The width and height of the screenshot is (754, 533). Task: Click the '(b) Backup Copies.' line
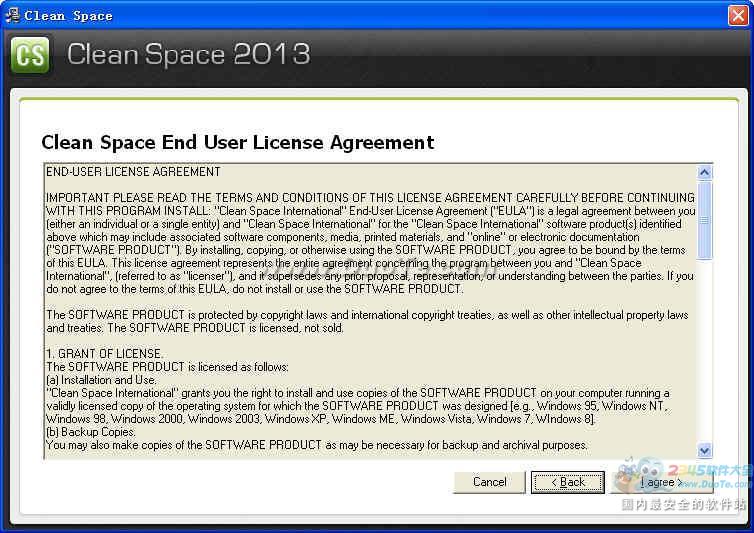pyautogui.click(x=91, y=431)
